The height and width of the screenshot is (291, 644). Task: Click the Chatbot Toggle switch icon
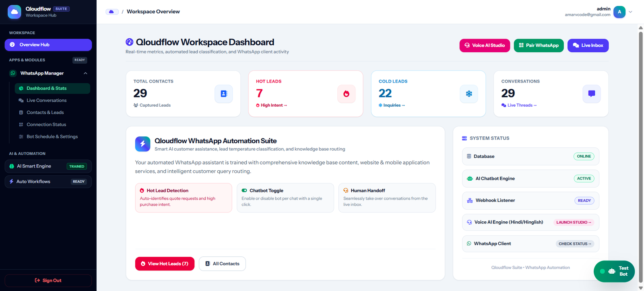tap(244, 191)
